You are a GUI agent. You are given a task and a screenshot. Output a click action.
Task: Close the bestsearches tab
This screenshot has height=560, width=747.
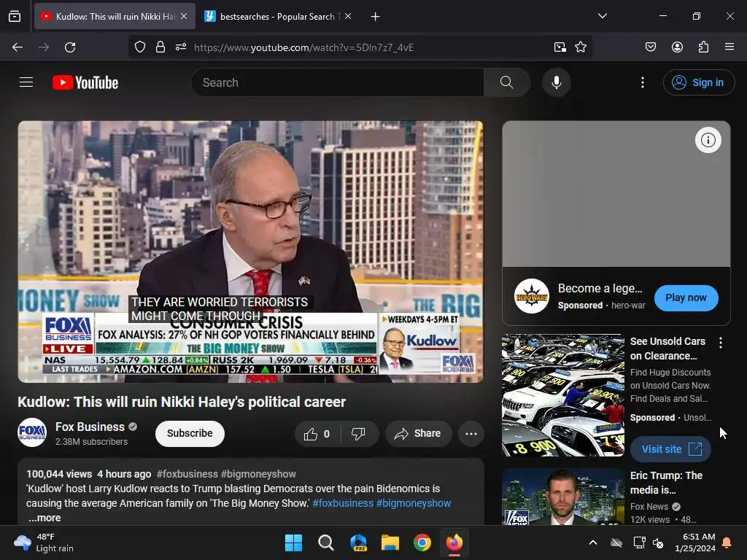pos(348,16)
